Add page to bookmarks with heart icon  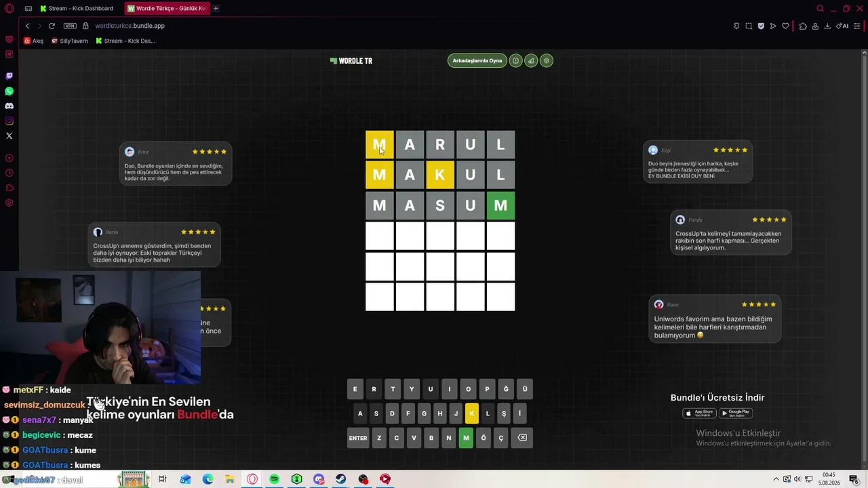(785, 26)
